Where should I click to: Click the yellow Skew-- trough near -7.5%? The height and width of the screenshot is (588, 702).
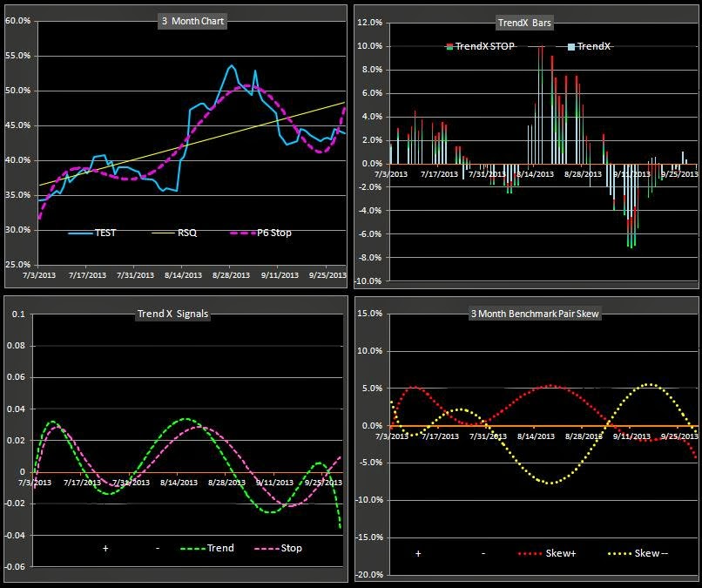[x=550, y=483]
